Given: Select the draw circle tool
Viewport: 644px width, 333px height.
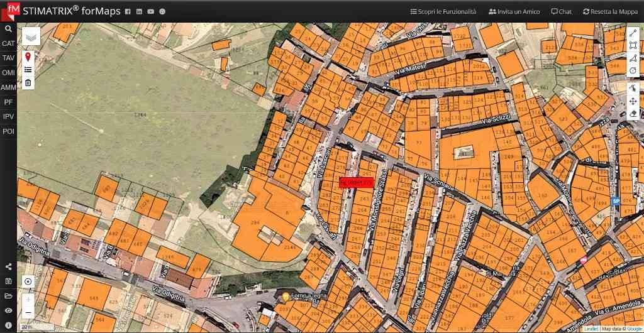Looking at the screenshot, I should pos(633,70).
